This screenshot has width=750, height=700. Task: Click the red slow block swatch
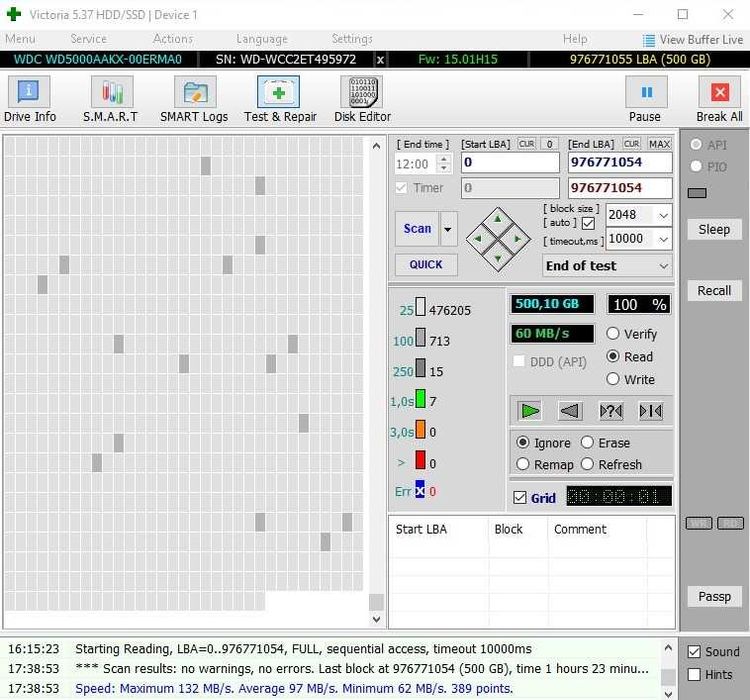420,460
